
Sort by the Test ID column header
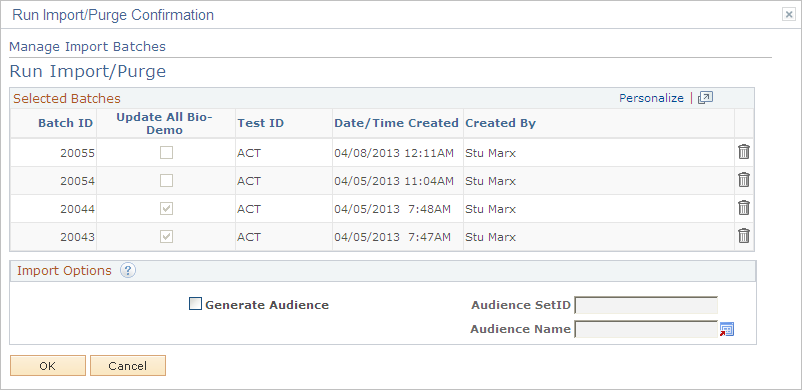[260, 123]
